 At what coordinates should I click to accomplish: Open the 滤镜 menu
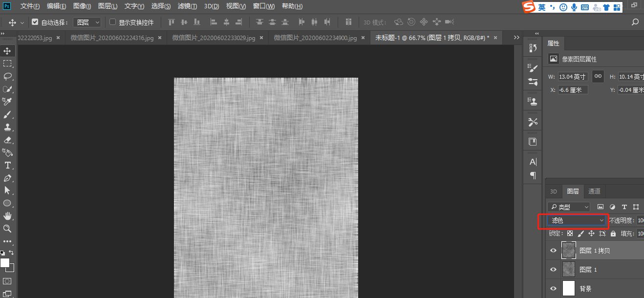[187, 6]
